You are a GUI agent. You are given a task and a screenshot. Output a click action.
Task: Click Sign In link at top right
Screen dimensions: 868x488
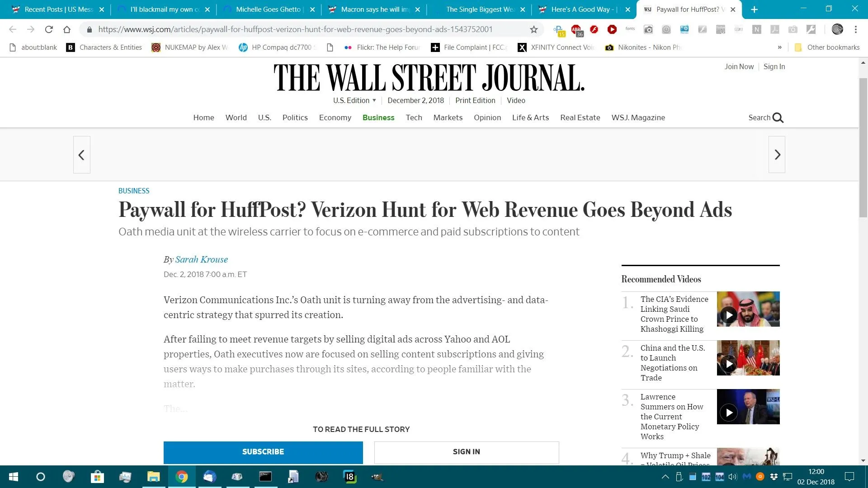(x=774, y=66)
